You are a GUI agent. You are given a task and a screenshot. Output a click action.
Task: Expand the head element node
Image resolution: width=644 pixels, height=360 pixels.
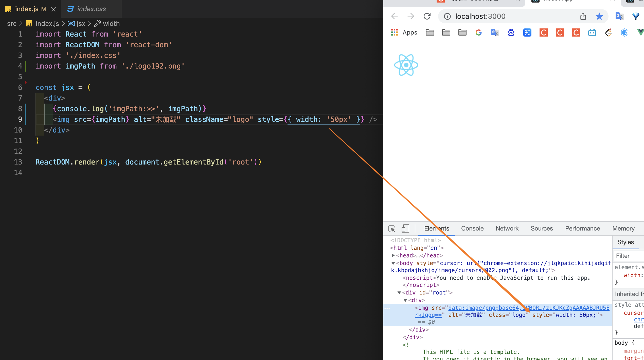(x=393, y=255)
